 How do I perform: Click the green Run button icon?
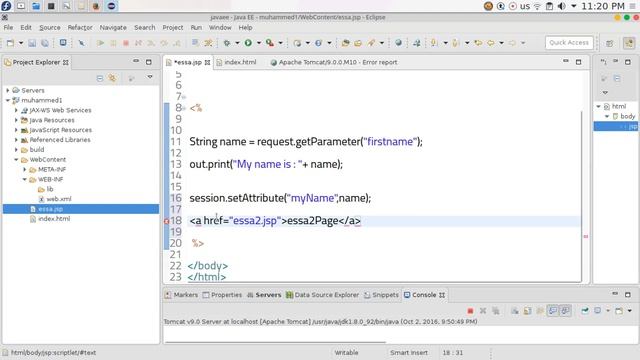[248, 43]
